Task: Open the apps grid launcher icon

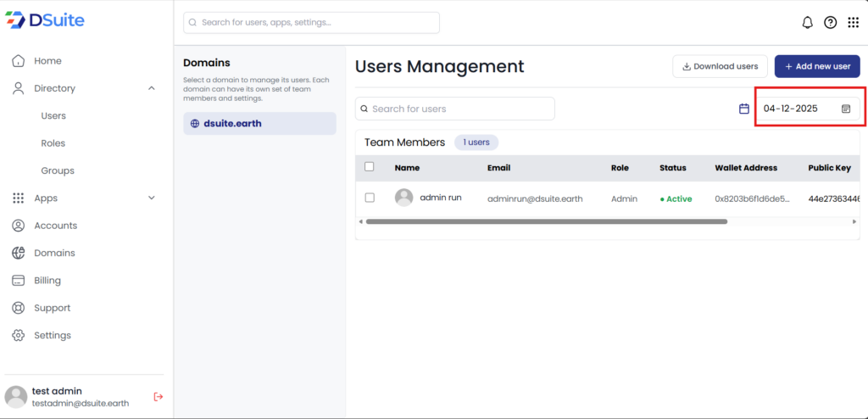Action: coord(853,23)
